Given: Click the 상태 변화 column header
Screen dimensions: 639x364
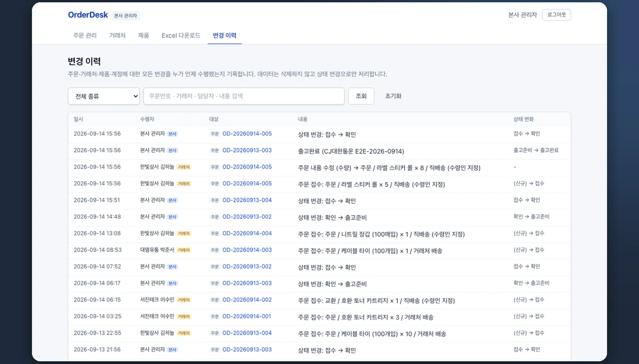Looking at the screenshot, I should pos(523,119).
